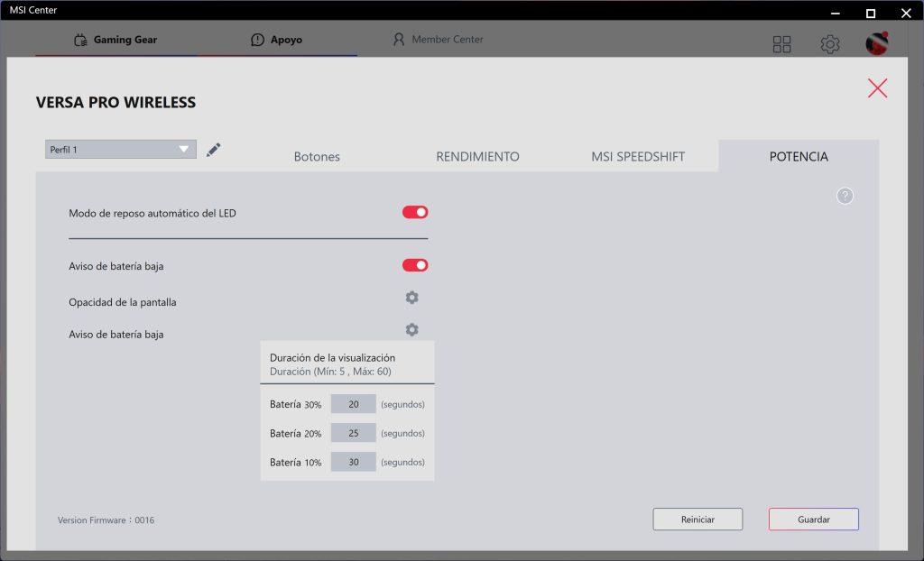Image resolution: width=924 pixels, height=561 pixels.
Task: Select the MSI SPEEDSHIFT tab
Action: click(x=638, y=157)
